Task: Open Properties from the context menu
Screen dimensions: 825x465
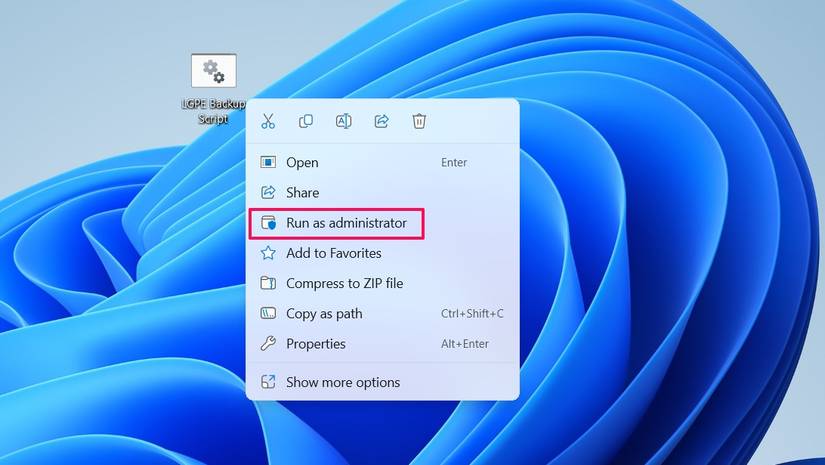Action: click(383, 344)
